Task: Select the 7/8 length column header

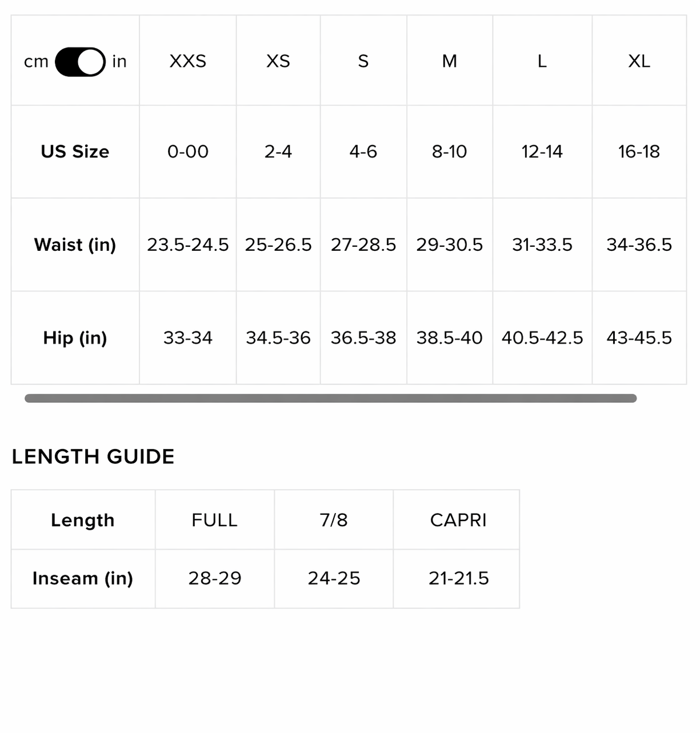Action: click(x=334, y=520)
